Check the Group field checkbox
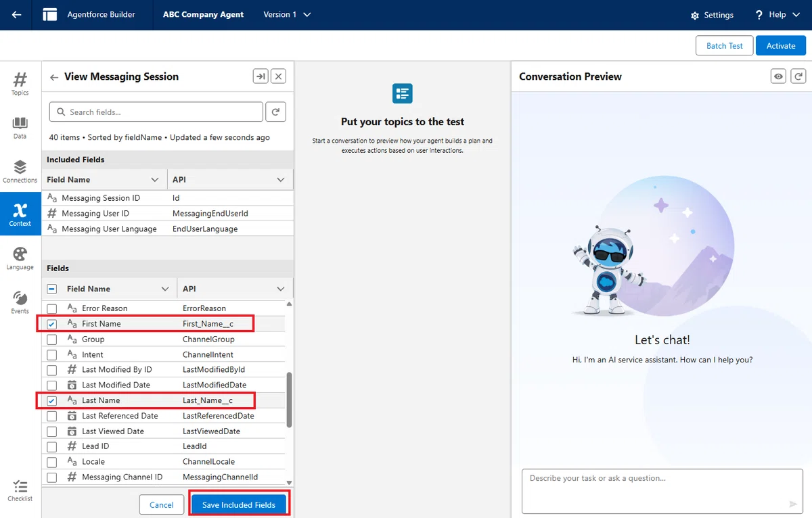Screen dimensions: 812x518 (52, 339)
